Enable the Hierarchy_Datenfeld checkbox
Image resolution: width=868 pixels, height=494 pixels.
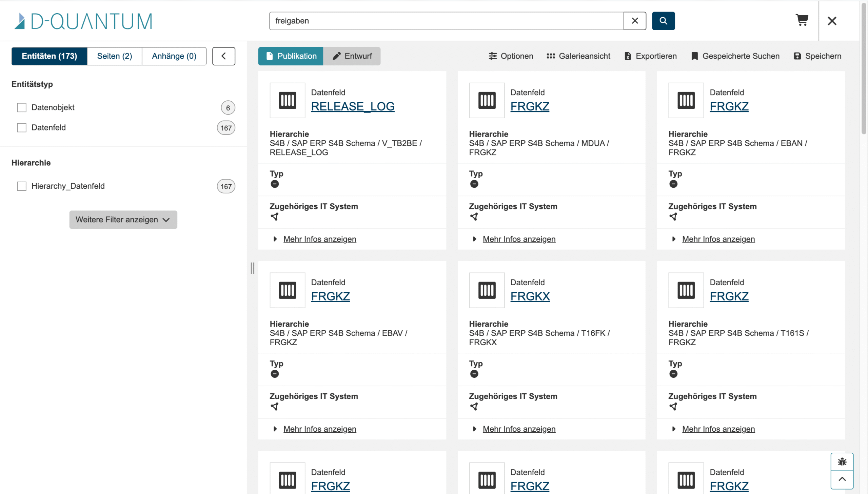(22, 186)
